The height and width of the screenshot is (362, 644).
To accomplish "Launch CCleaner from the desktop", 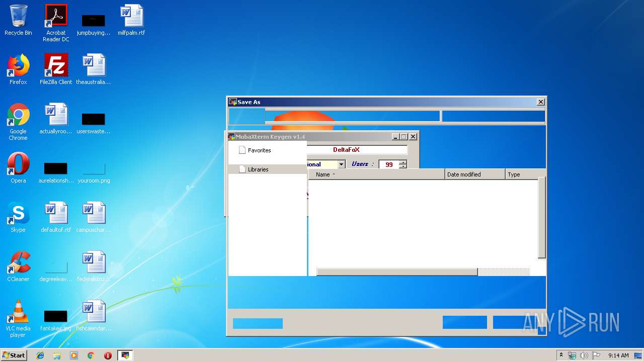I will point(18,267).
